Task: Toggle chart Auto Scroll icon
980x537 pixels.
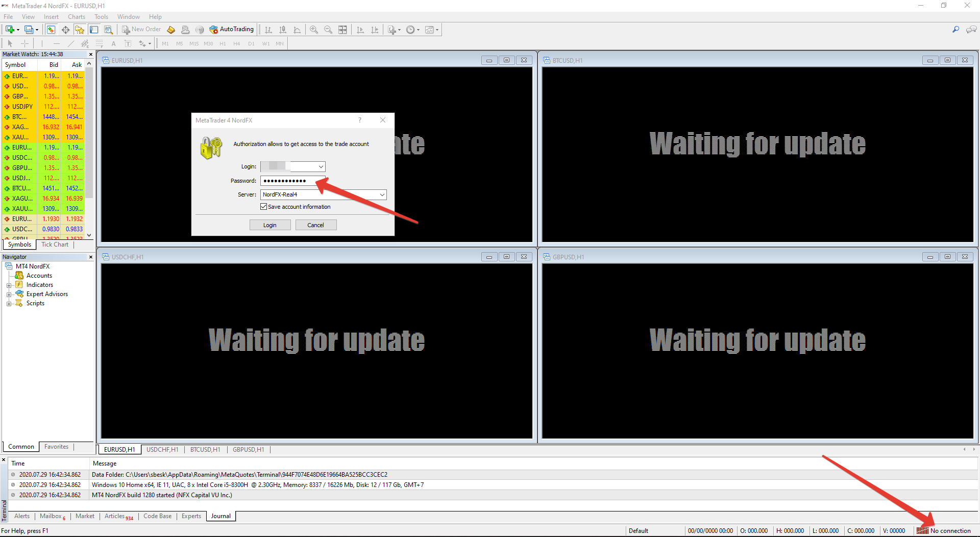Action: click(x=360, y=30)
